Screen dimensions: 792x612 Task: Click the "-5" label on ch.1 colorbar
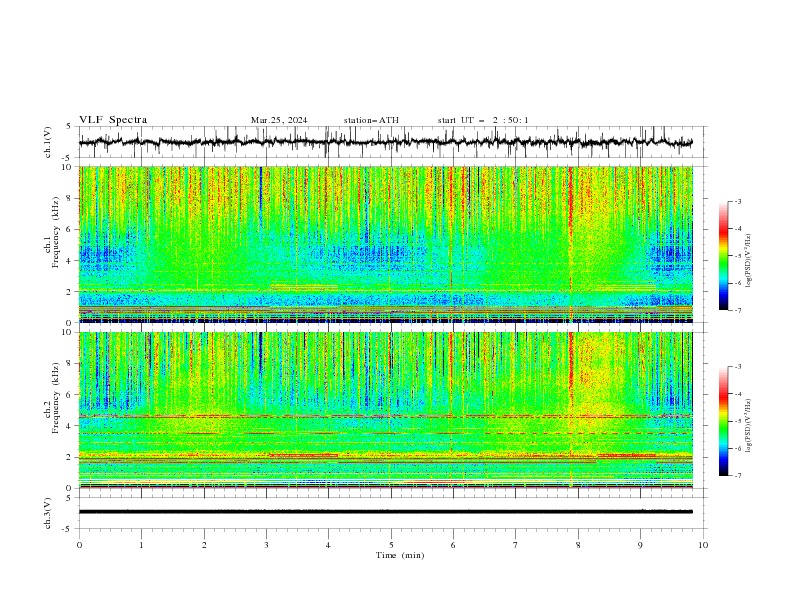[x=737, y=256]
